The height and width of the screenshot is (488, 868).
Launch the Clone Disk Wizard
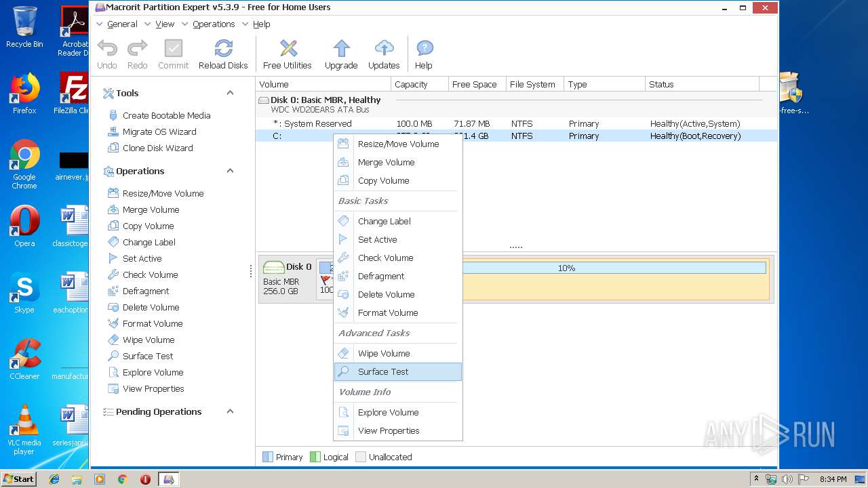(151, 148)
